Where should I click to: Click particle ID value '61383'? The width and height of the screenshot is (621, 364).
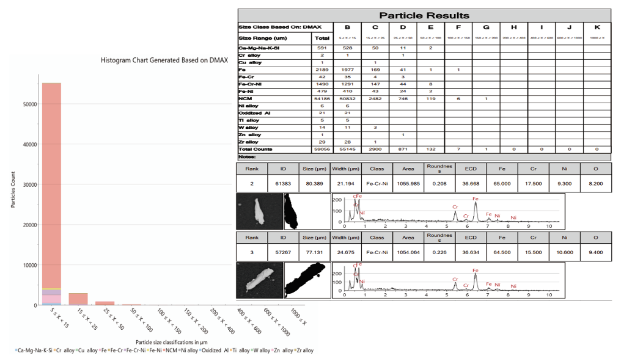[283, 184]
